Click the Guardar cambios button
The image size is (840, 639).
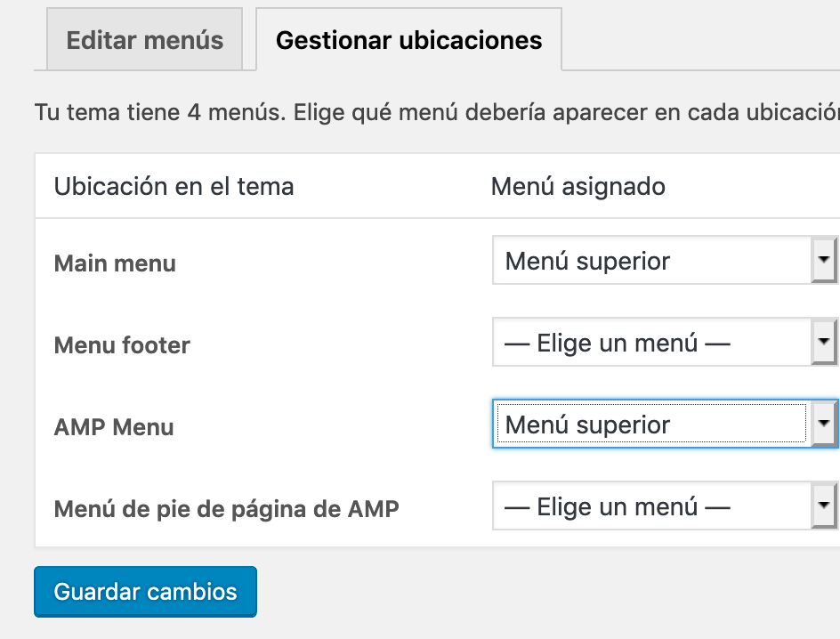pos(145,591)
